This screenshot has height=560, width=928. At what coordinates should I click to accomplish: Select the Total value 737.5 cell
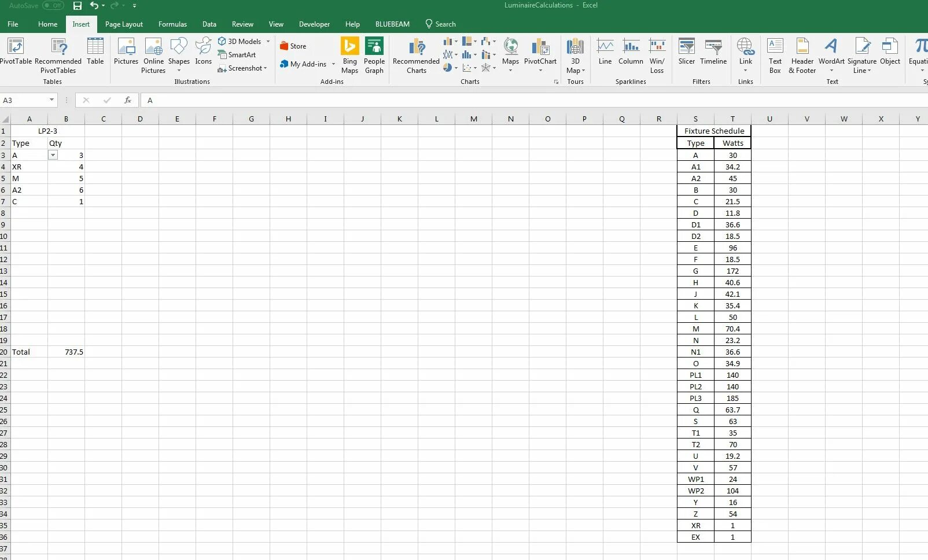coord(66,352)
